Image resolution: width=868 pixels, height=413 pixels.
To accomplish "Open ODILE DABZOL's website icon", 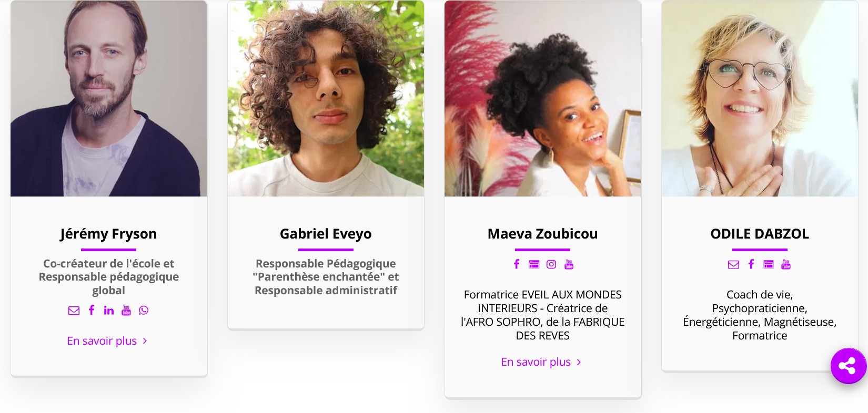I will 769,264.
